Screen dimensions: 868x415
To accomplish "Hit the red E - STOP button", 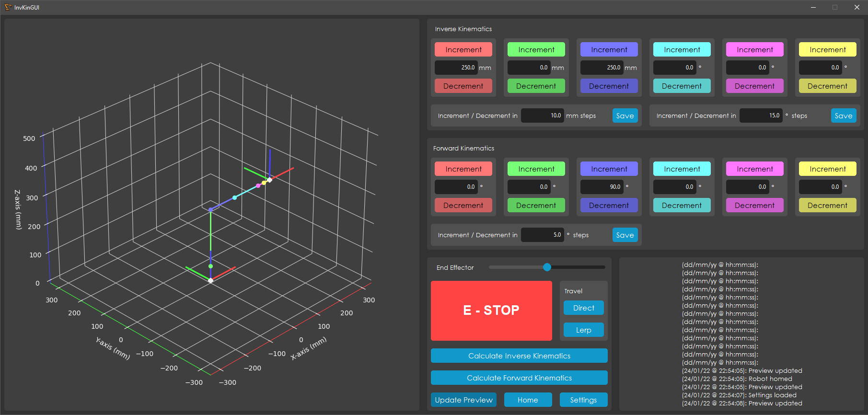I will tap(491, 310).
